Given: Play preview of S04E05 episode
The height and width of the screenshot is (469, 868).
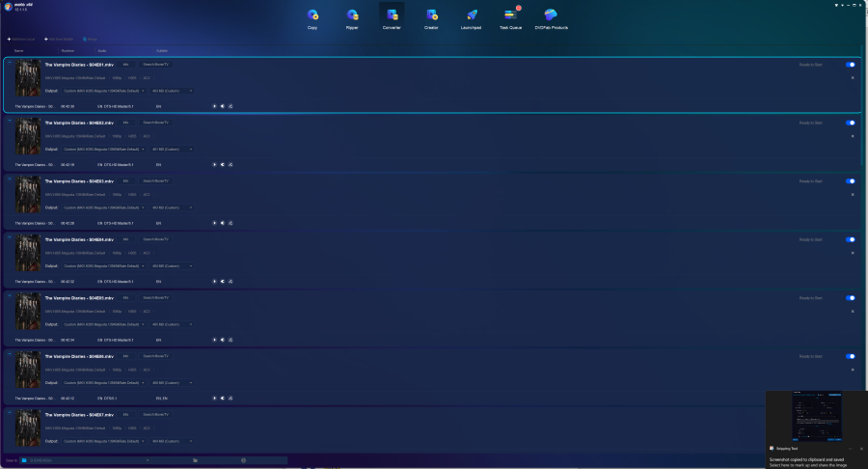Looking at the screenshot, I should pyautogui.click(x=215, y=340).
